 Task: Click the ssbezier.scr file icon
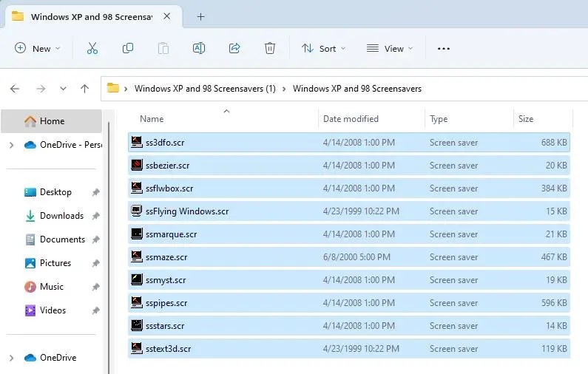(x=137, y=165)
